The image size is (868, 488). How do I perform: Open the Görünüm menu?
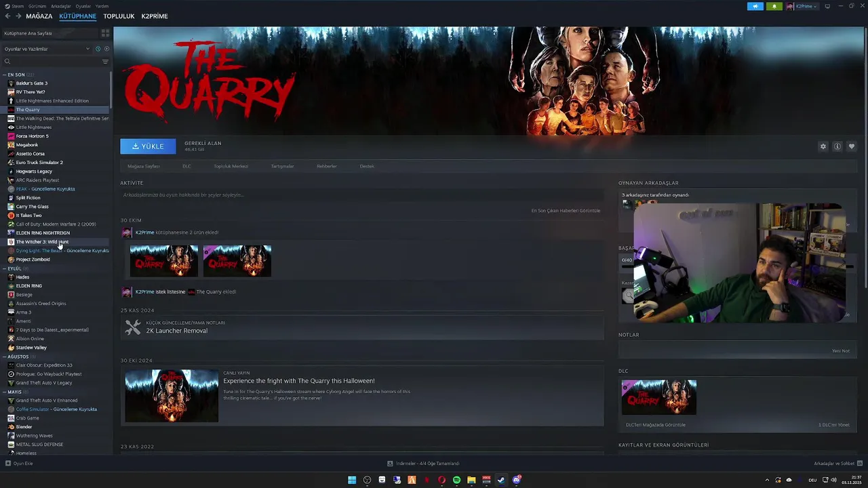37,6
